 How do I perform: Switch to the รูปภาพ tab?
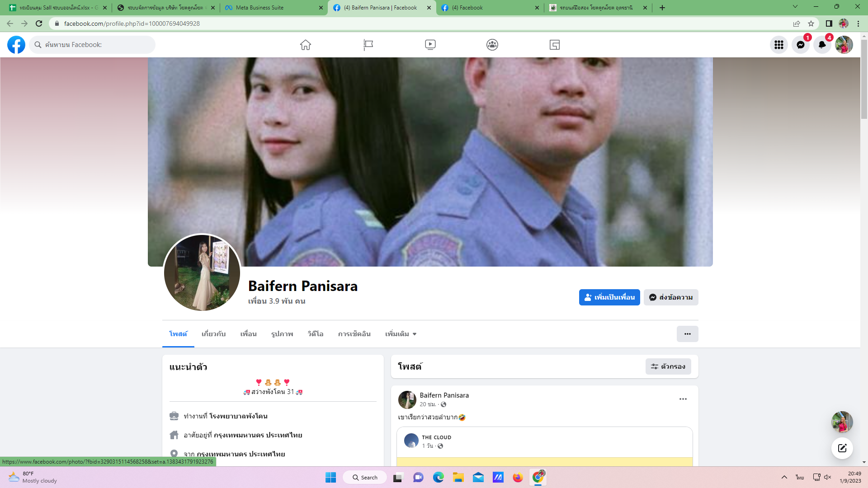click(x=282, y=334)
